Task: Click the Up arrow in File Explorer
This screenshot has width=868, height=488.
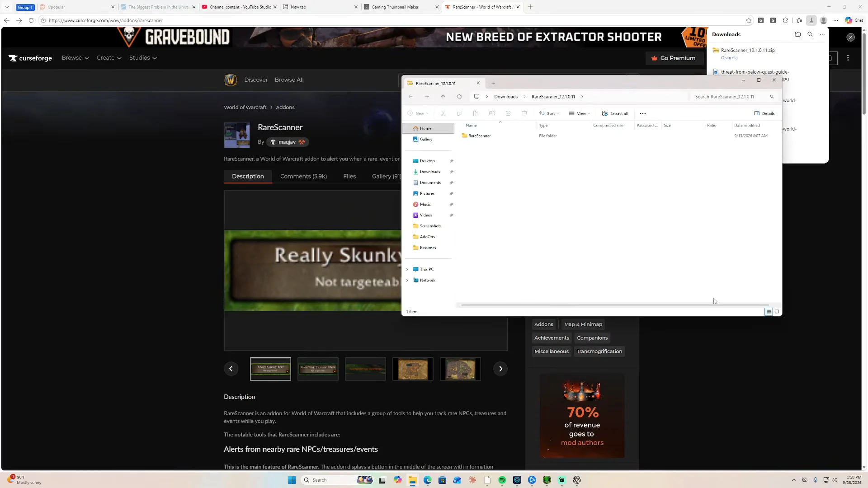Action: [x=443, y=97]
